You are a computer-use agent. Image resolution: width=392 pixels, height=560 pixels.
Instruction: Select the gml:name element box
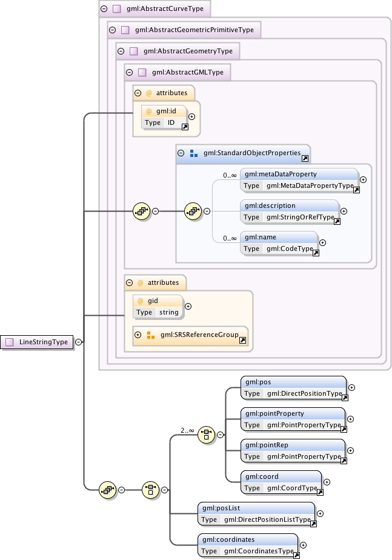point(279,243)
